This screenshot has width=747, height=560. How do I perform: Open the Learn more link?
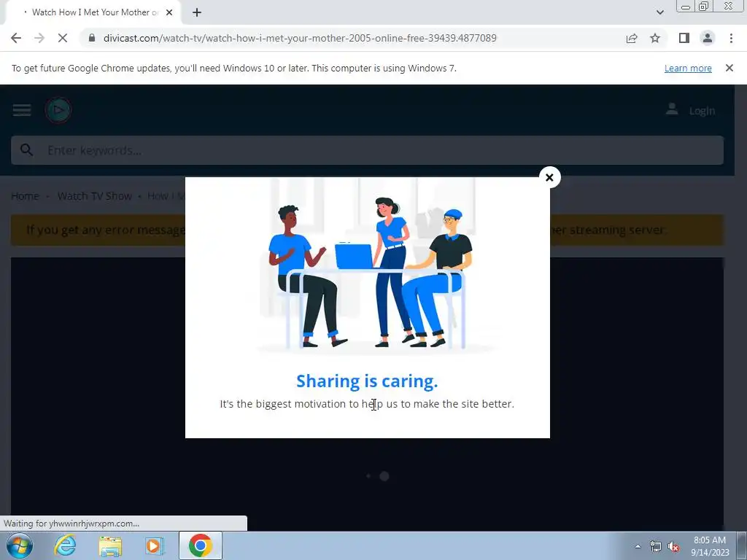coord(688,68)
